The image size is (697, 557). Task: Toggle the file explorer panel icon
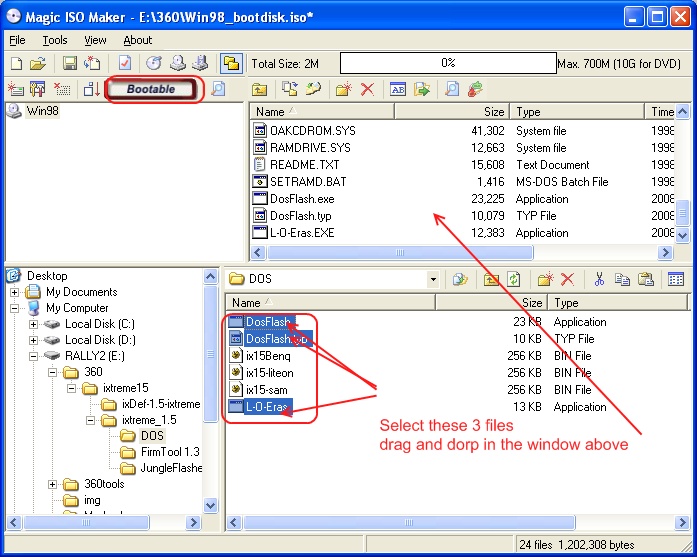click(232, 64)
